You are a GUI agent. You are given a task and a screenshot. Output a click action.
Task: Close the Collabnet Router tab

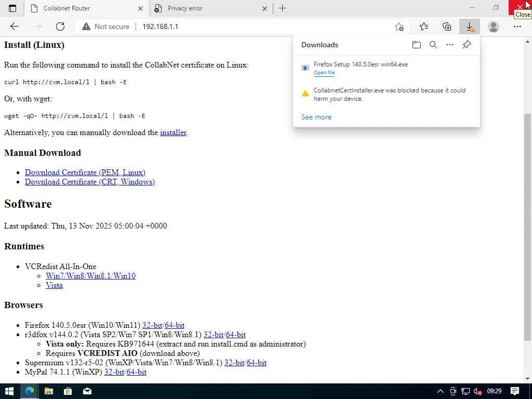pyautogui.click(x=140, y=8)
